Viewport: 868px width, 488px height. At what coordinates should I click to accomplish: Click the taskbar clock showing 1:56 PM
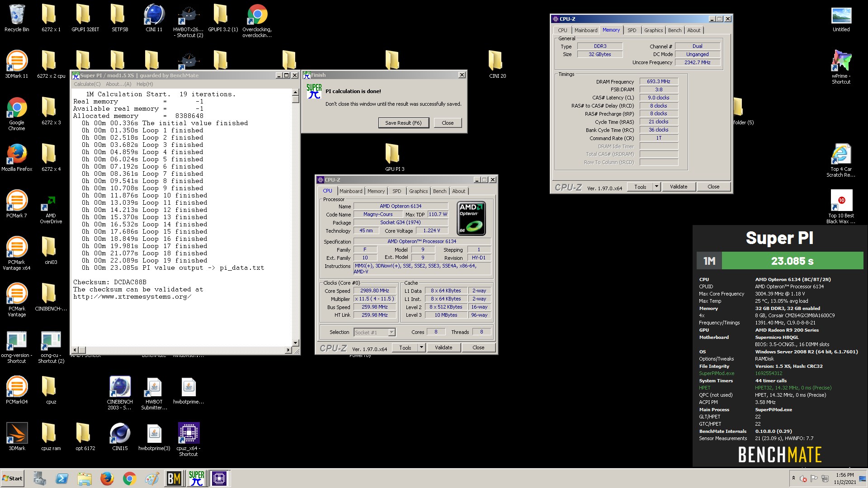click(844, 479)
